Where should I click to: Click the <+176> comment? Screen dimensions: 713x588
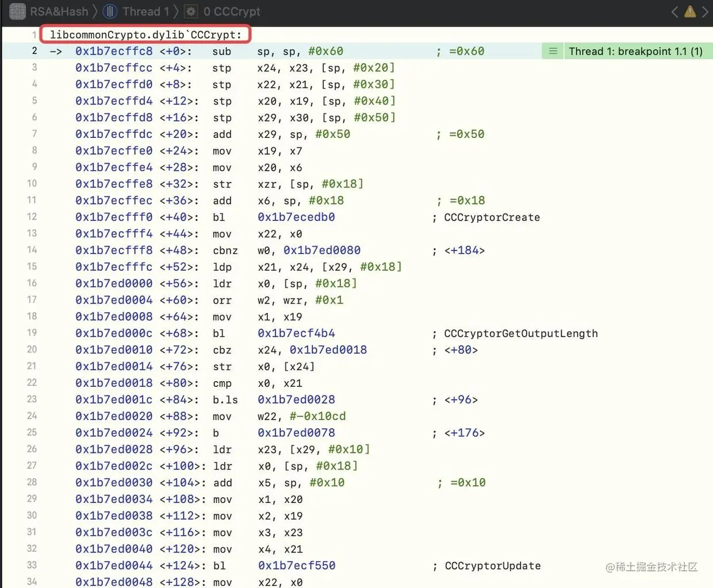point(465,433)
